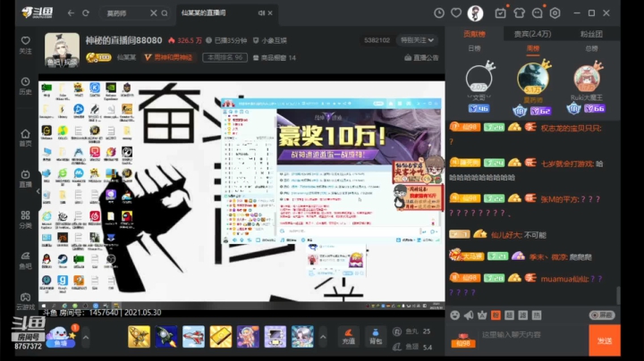Expand the arrow beside 鱼塘
The height and width of the screenshot is (361, 644).
(x=86, y=338)
